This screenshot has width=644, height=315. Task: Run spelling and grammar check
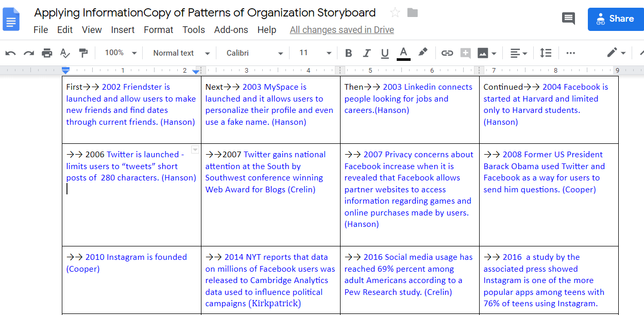tap(65, 53)
